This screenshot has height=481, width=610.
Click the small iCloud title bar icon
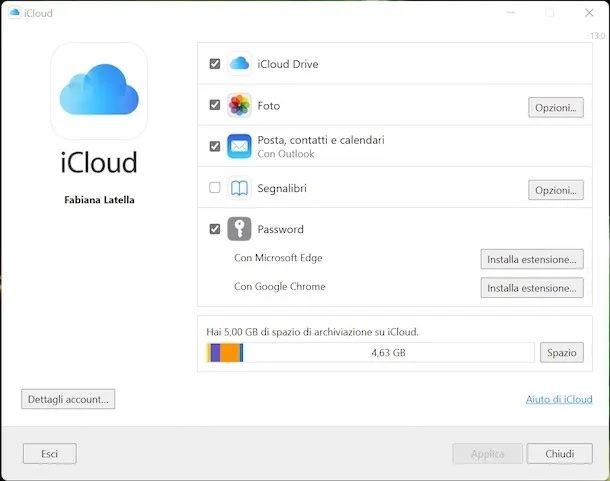tap(15, 12)
